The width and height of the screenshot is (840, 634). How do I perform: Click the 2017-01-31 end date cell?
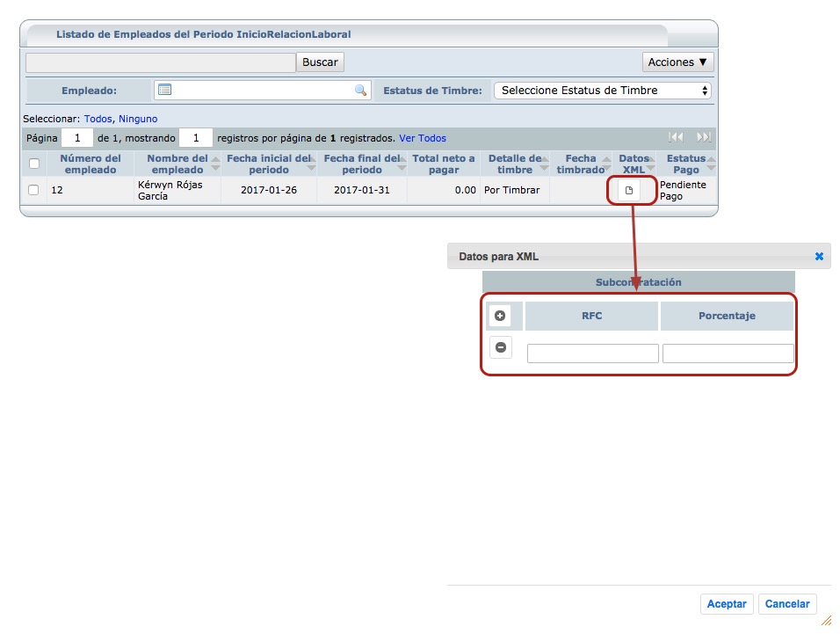pyautogui.click(x=362, y=190)
